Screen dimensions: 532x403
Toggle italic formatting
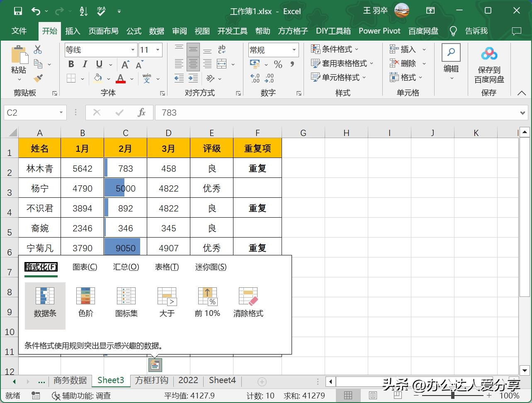click(x=85, y=64)
